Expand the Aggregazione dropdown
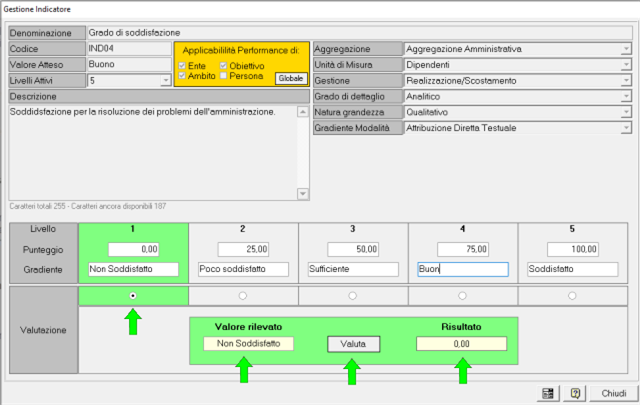This screenshot has width=640, height=405. [626, 49]
